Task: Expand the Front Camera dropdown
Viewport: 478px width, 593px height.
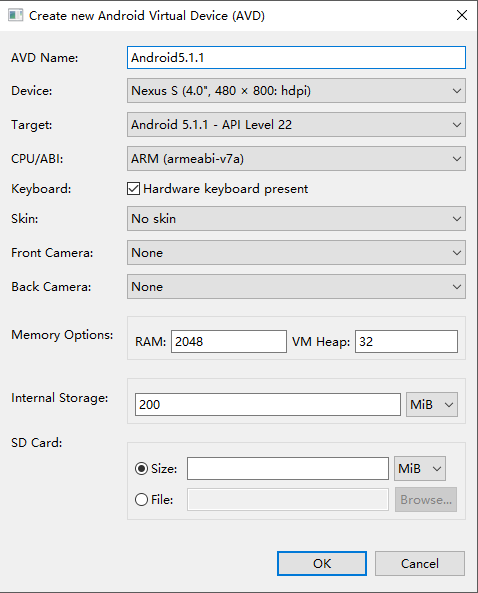Action: (296, 253)
